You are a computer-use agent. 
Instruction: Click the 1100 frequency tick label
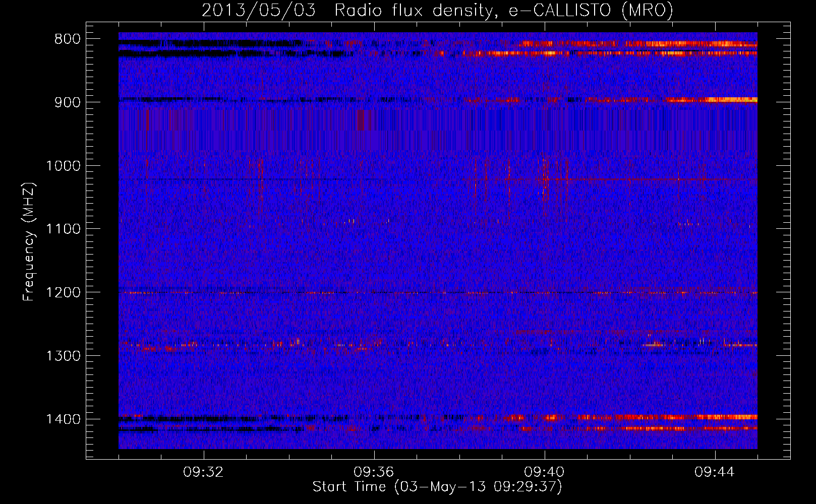63,229
